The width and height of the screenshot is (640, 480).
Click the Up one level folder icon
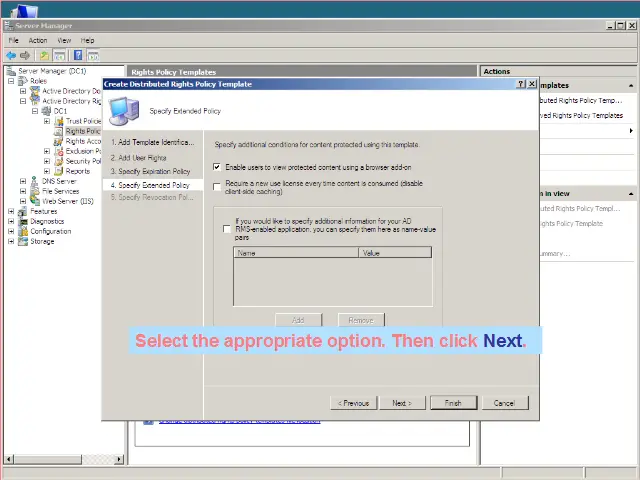[x=44, y=56]
